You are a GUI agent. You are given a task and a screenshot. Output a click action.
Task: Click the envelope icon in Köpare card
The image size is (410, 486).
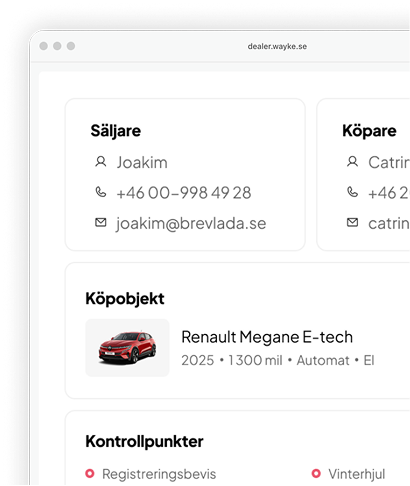click(x=352, y=222)
